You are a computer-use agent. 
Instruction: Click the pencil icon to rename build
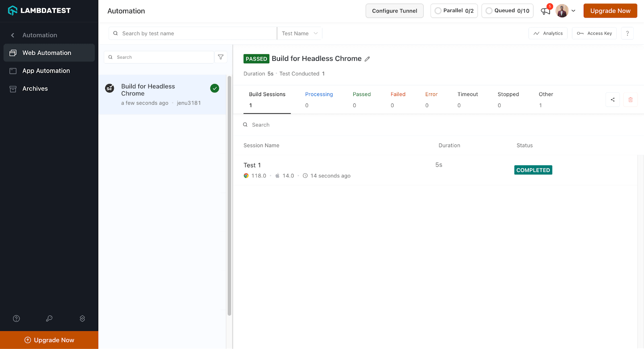(x=367, y=59)
